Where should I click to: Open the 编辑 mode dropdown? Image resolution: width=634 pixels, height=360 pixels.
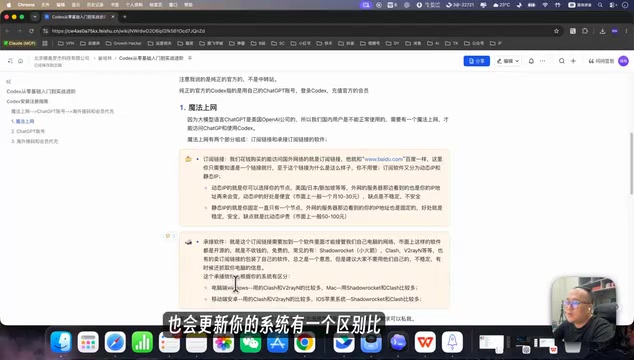(x=508, y=61)
